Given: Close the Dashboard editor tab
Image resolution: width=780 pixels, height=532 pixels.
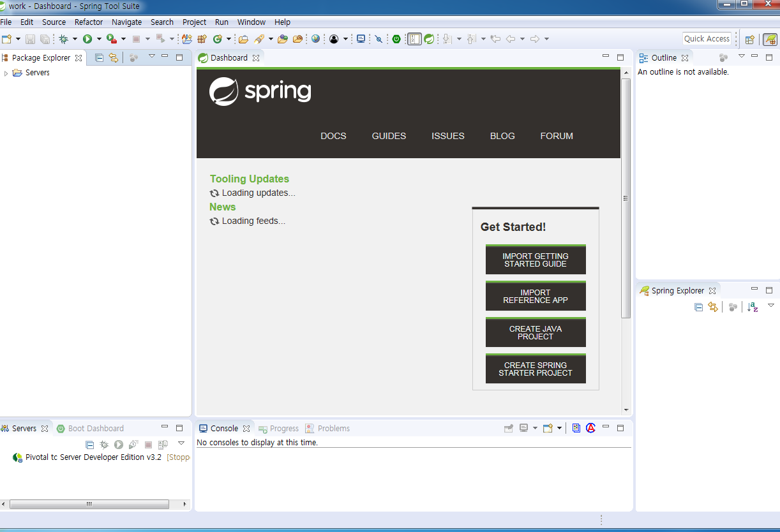Looking at the screenshot, I should pyautogui.click(x=256, y=58).
